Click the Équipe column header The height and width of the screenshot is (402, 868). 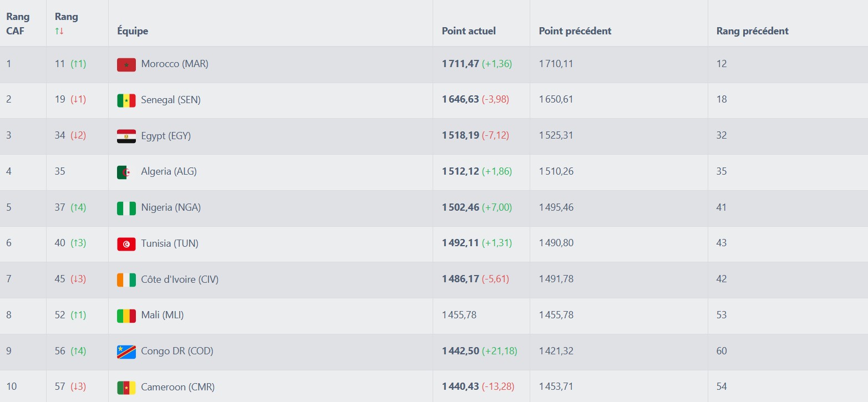point(133,31)
